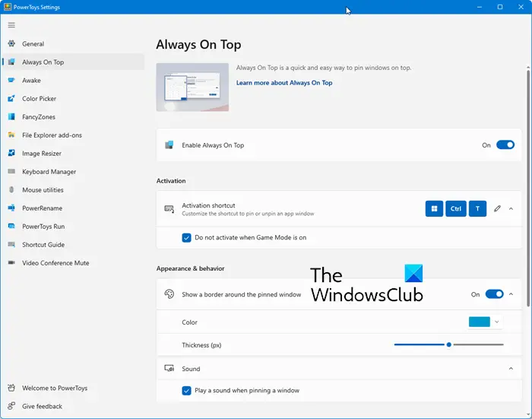This screenshot has width=532, height=419.
Task: Open Video Conference Mute settings
Action: [x=73, y=263]
